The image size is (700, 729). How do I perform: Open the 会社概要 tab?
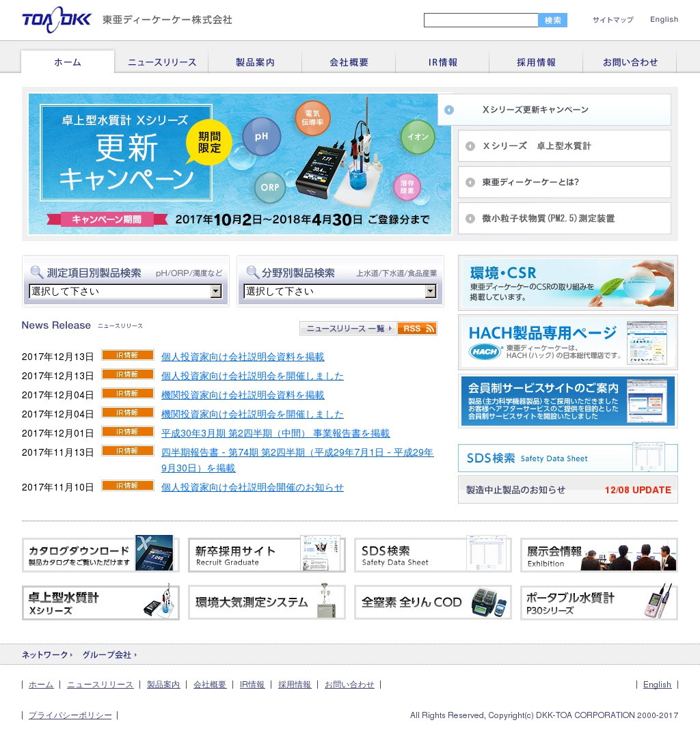[x=349, y=62]
